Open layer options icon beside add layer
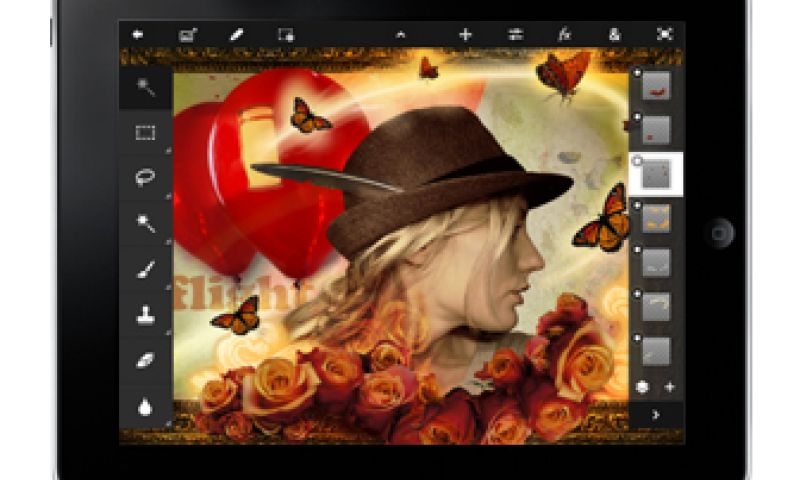Screen dimensions: 800x480 [642, 387]
